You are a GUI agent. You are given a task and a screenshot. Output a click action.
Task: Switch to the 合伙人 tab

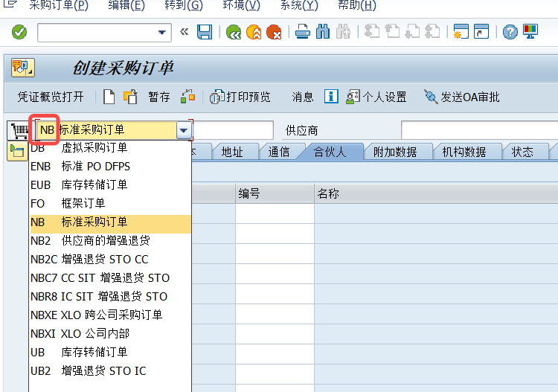(x=330, y=152)
